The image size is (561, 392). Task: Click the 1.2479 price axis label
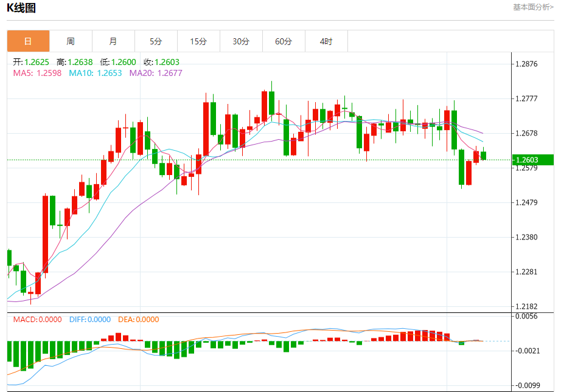(x=526, y=202)
